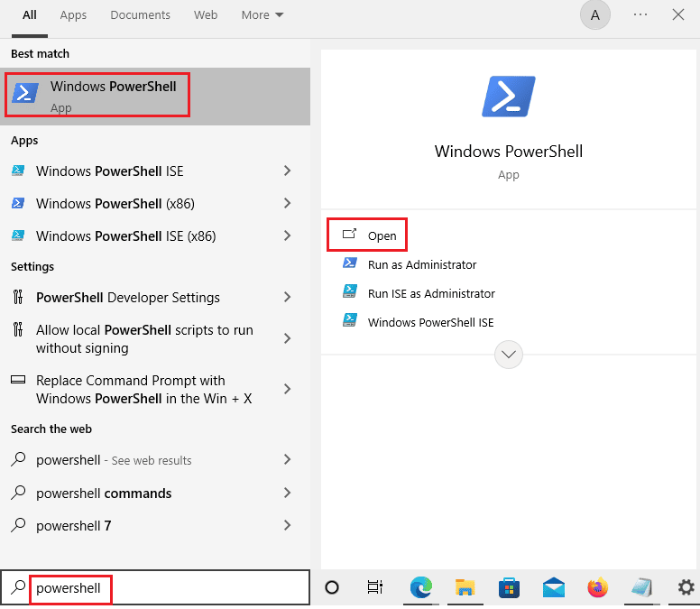The height and width of the screenshot is (609, 700).
Task: Expand powershell web results arrow
Action: tap(288, 459)
